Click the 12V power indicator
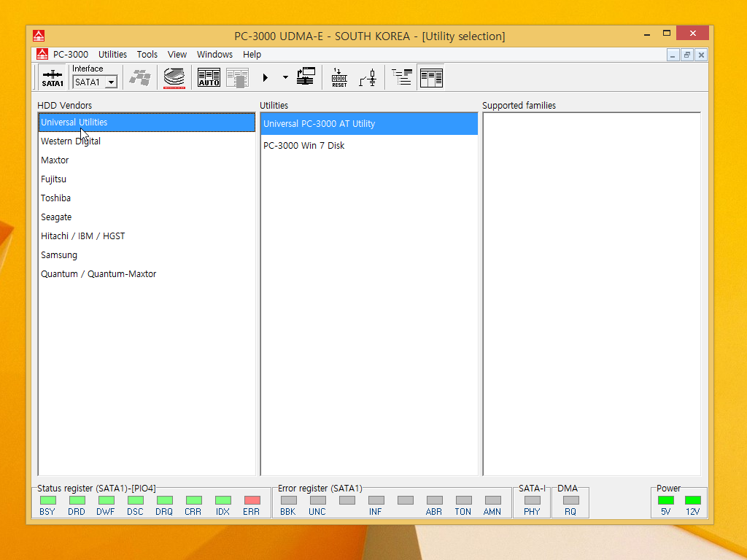This screenshot has width=747, height=560. 693,500
